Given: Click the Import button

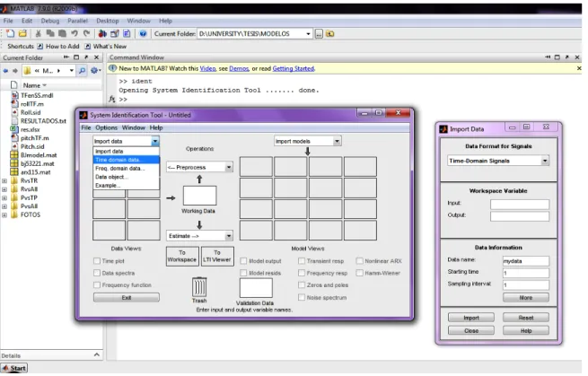Looking at the screenshot, I should pyautogui.click(x=471, y=318).
